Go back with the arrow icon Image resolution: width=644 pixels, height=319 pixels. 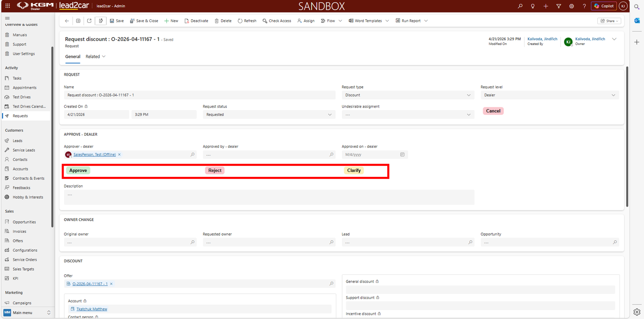[67, 21]
